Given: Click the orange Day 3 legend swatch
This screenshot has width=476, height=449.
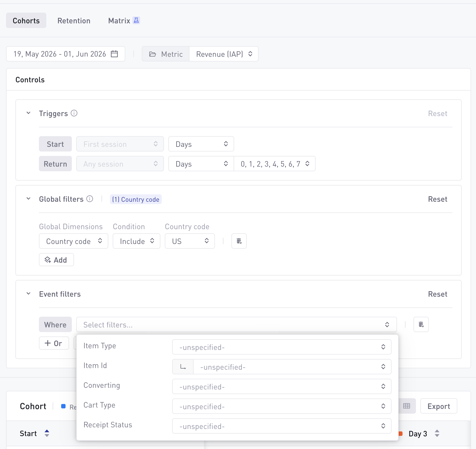Looking at the screenshot, I should pyautogui.click(x=400, y=434).
